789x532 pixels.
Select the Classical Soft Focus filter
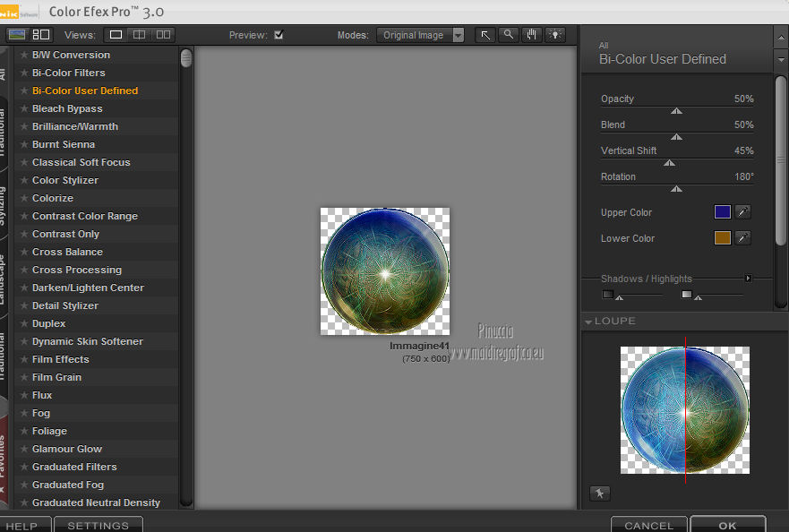point(81,162)
